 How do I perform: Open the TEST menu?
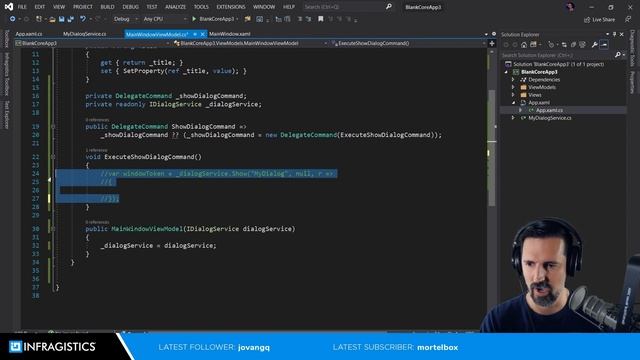tap(151, 7)
